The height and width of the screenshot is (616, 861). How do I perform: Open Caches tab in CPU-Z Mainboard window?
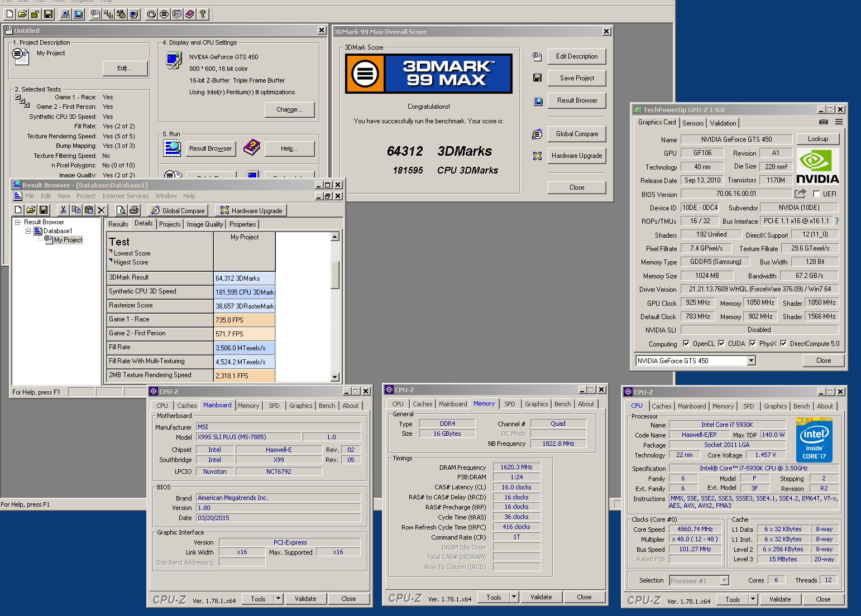point(187,406)
